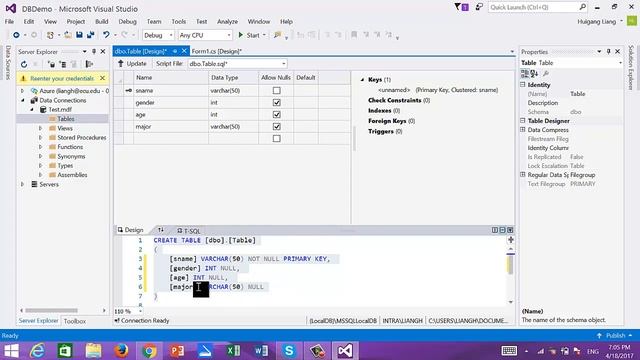Switch to Form1.cs [Design] tab
Image resolution: width=640 pixels, height=360 pixels.
216,51
